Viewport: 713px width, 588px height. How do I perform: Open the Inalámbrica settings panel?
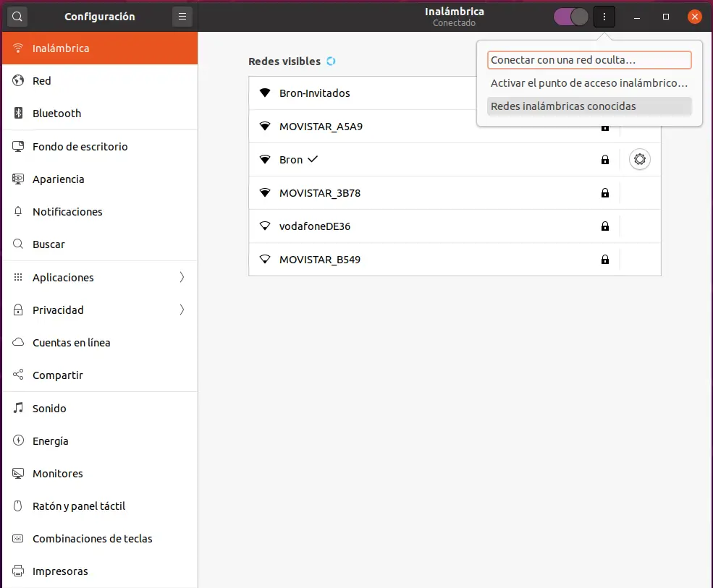coord(100,48)
